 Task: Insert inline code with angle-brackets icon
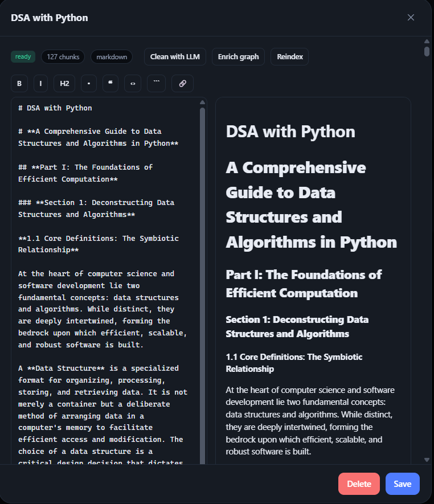[x=133, y=84]
